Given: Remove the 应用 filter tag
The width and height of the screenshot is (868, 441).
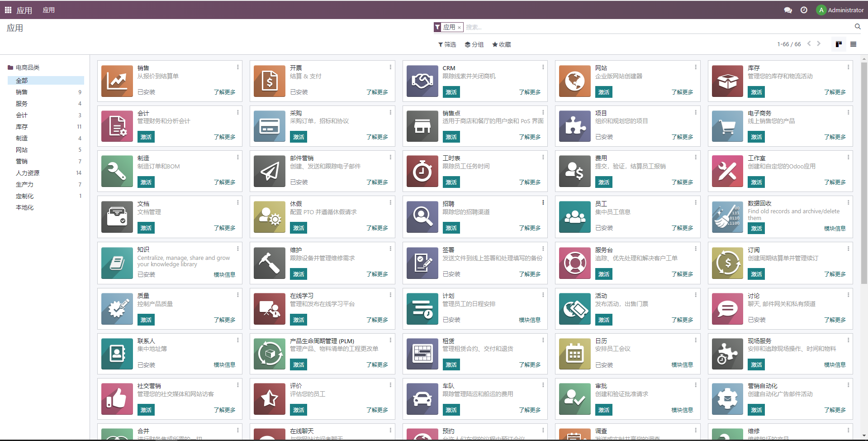Looking at the screenshot, I should (x=459, y=28).
